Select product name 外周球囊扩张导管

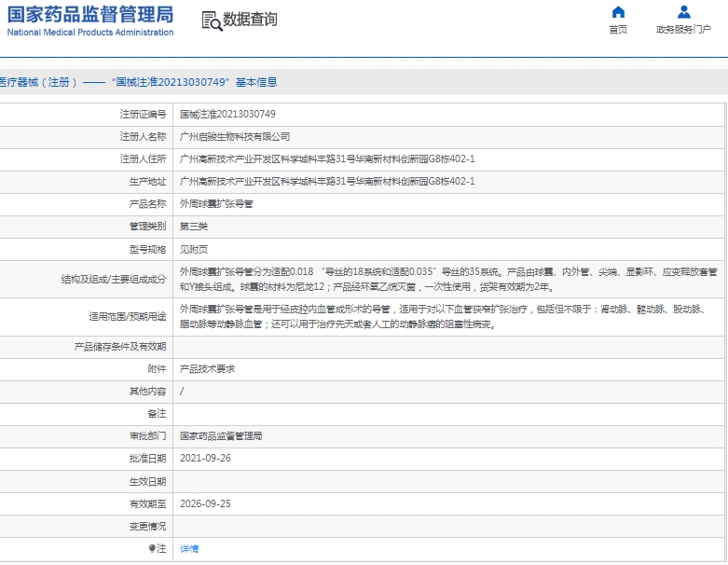point(216,204)
